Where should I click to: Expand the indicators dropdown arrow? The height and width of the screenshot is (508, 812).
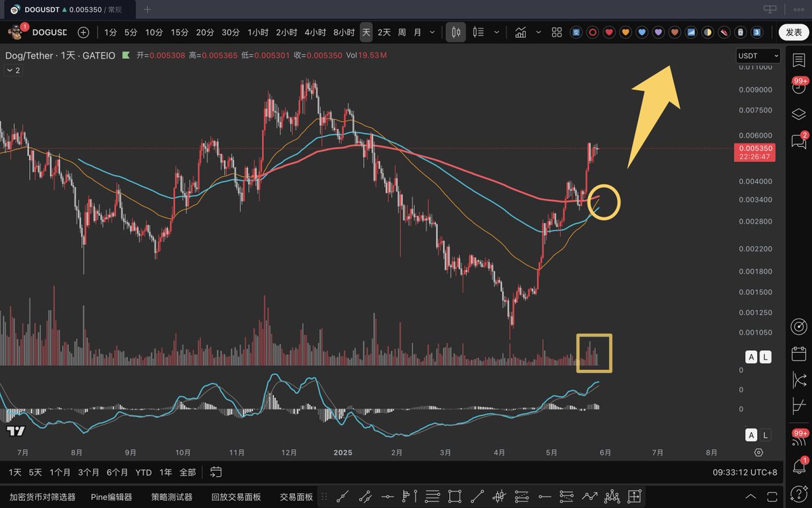[x=539, y=32]
